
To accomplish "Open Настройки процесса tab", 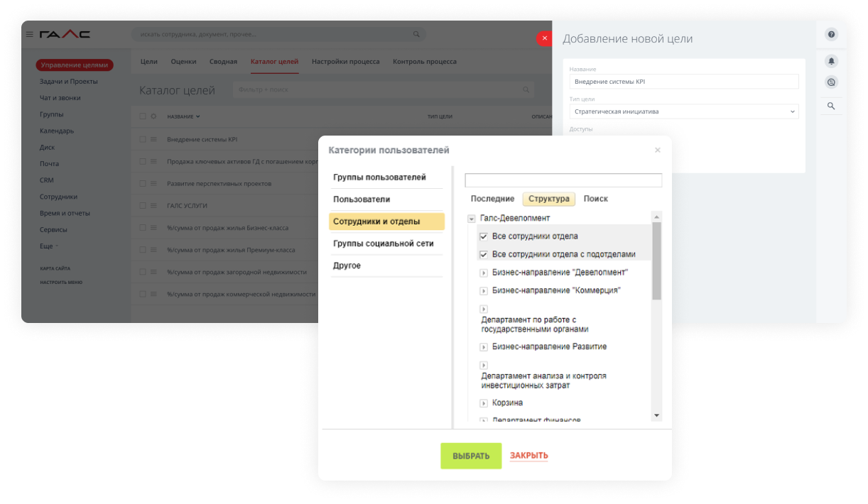I will pos(345,62).
